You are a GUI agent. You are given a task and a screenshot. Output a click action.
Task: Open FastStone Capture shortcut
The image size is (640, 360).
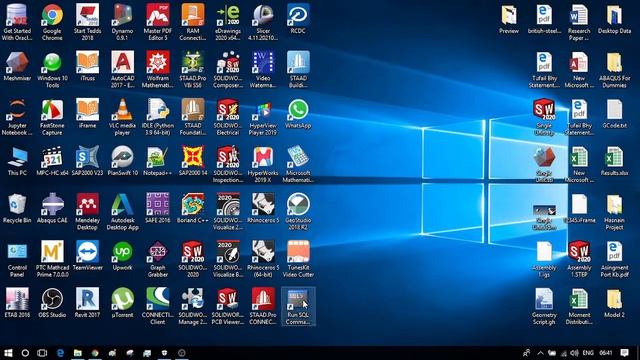tap(52, 117)
